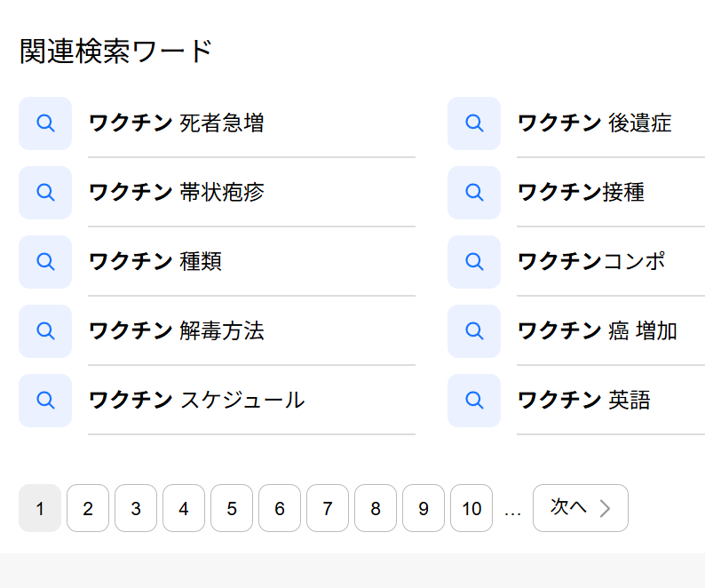Click search icon beside ワクチン 癌 増加
The height and width of the screenshot is (588, 705).
[474, 331]
